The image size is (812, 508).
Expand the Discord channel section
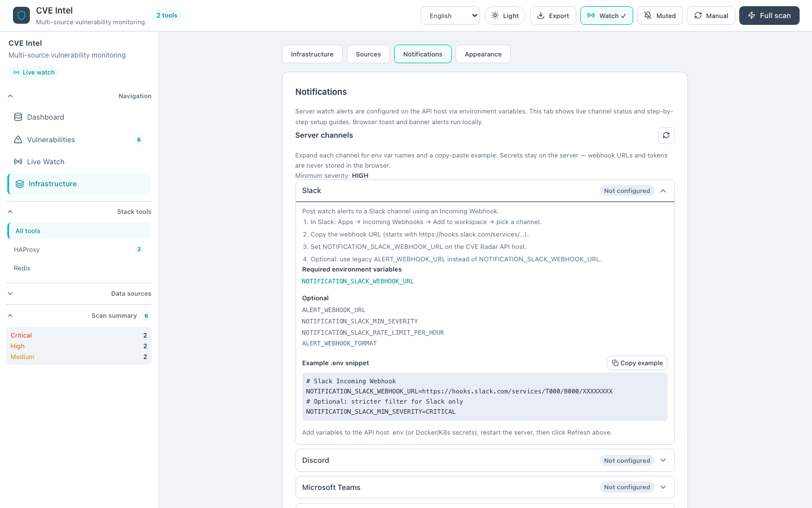485,461
